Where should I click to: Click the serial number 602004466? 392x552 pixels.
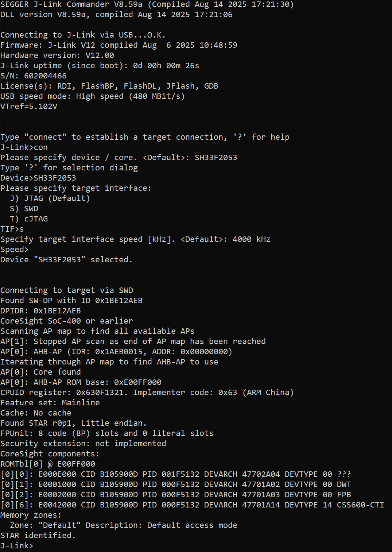point(46,76)
